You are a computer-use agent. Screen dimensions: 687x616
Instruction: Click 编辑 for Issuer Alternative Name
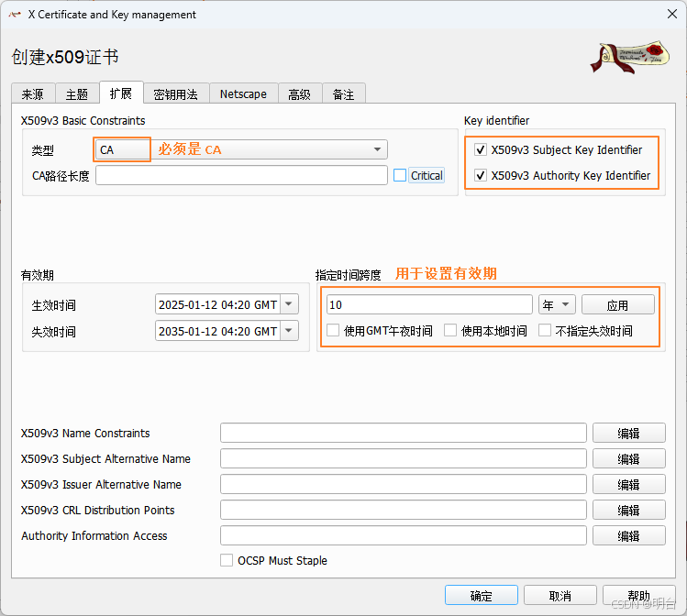629,485
